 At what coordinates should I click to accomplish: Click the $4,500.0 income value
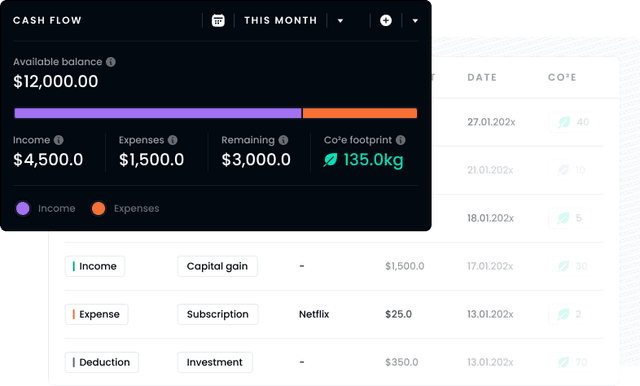tap(48, 160)
